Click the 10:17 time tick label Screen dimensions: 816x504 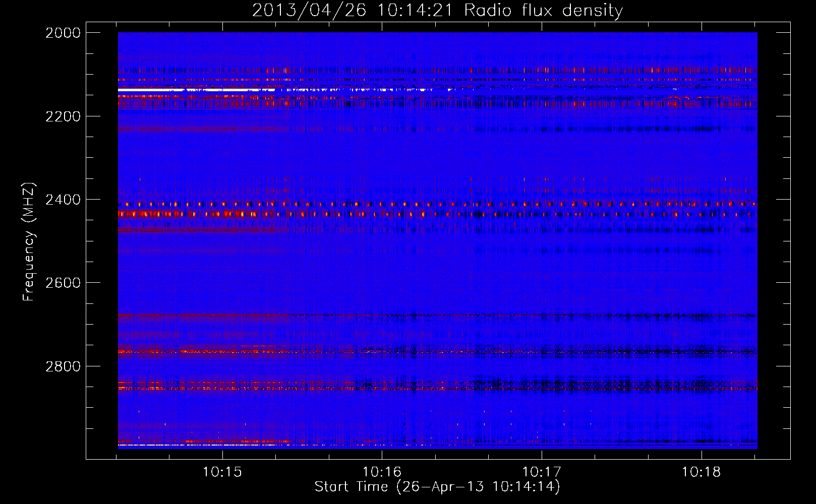point(542,472)
